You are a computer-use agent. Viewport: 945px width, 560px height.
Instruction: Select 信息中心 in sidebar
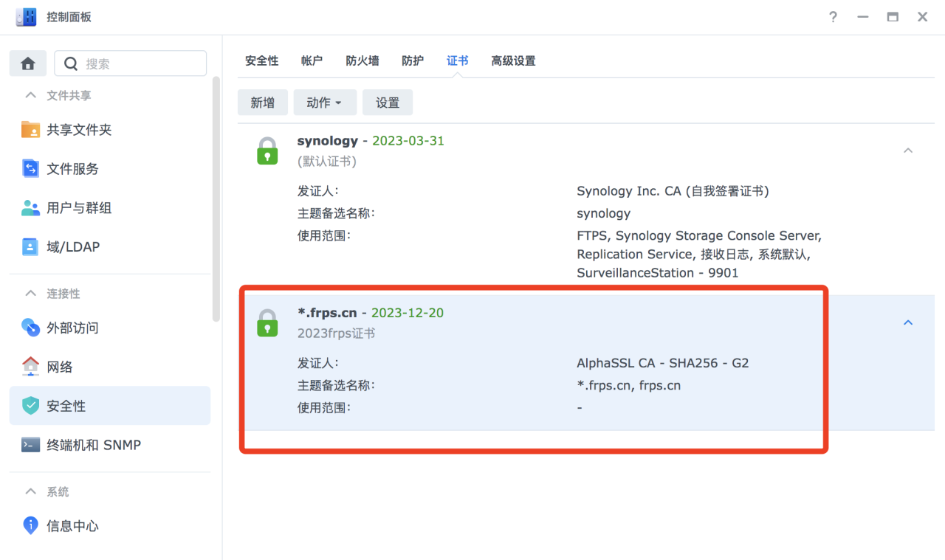tap(110, 526)
